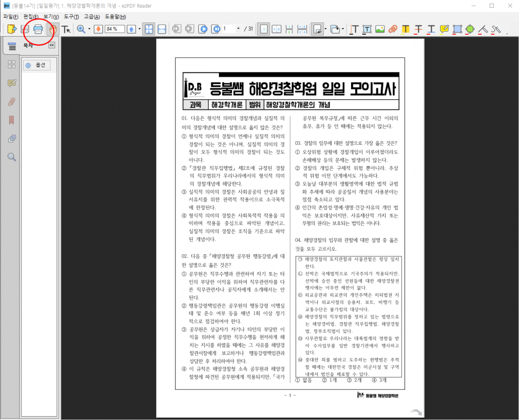
Task: Toggle Fit Width view
Action: click(162, 29)
